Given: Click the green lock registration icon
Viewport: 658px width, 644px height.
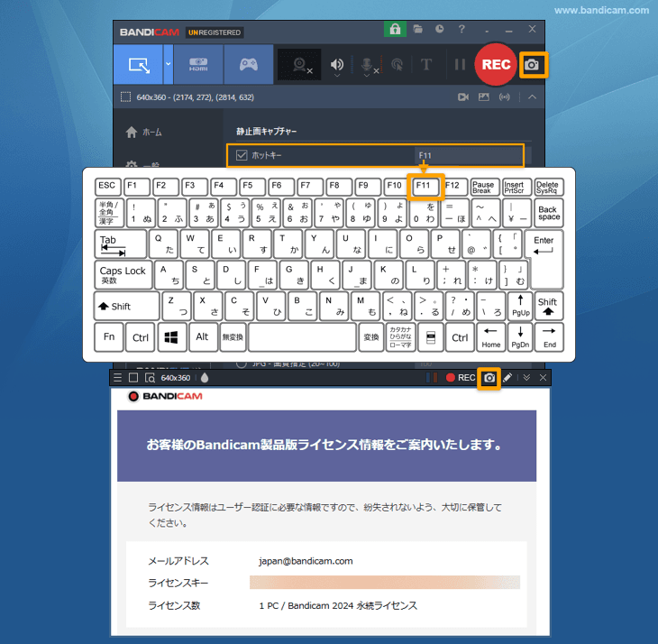Looking at the screenshot, I should point(395,30).
